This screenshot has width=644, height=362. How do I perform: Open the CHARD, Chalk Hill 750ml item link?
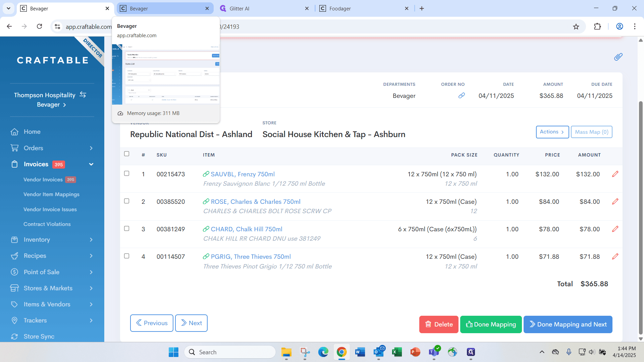pos(247,229)
